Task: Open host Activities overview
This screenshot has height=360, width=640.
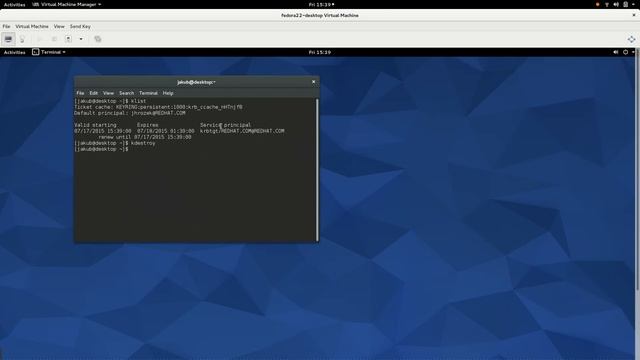Action: point(14,4)
